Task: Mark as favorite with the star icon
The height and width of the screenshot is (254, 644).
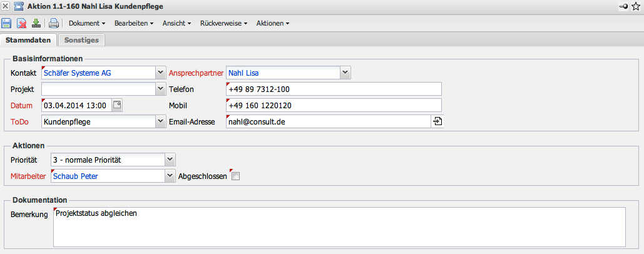Action: click(x=636, y=6)
